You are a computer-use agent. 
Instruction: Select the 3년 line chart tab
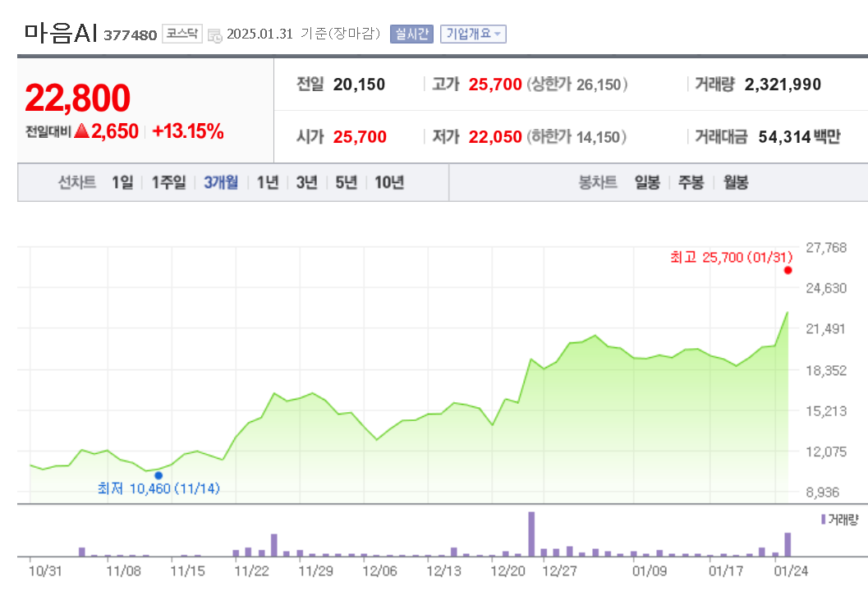coord(306,182)
